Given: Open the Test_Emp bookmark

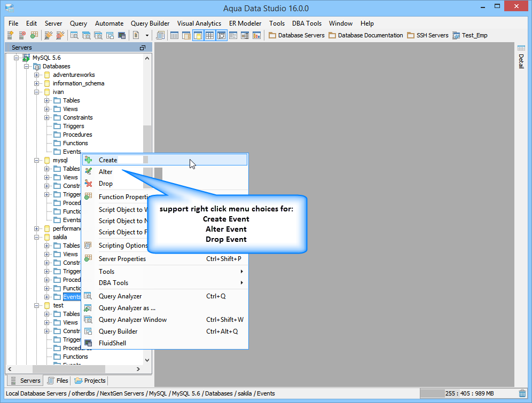Looking at the screenshot, I should click(470, 35).
